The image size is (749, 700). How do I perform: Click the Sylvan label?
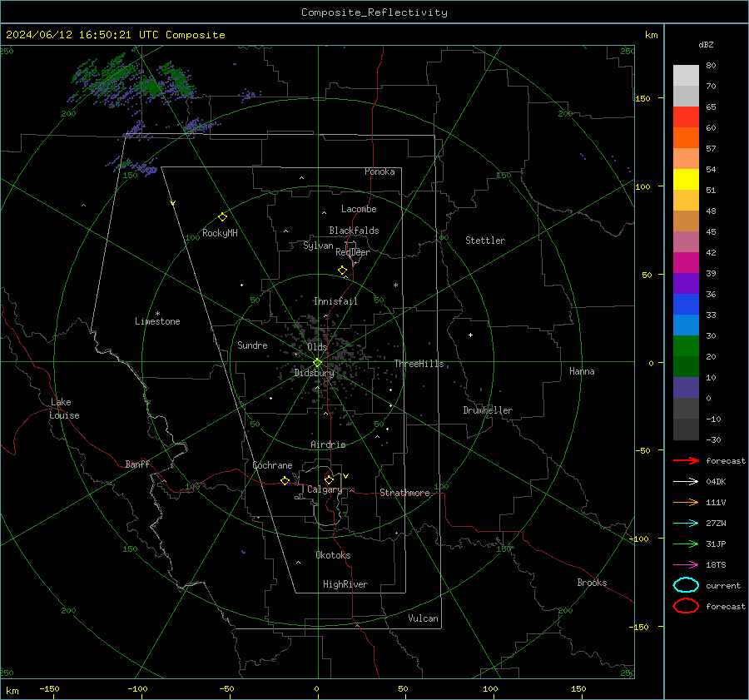(x=318, y=246)
